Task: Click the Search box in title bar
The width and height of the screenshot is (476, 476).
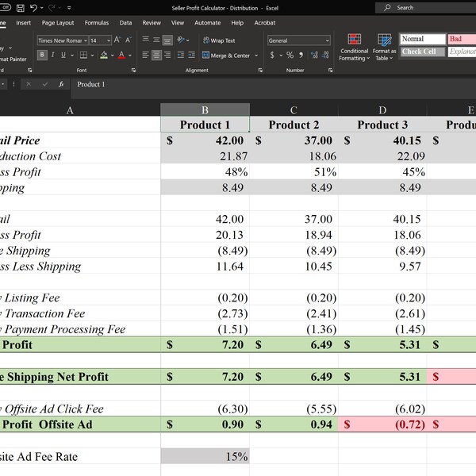Action: 425,8
